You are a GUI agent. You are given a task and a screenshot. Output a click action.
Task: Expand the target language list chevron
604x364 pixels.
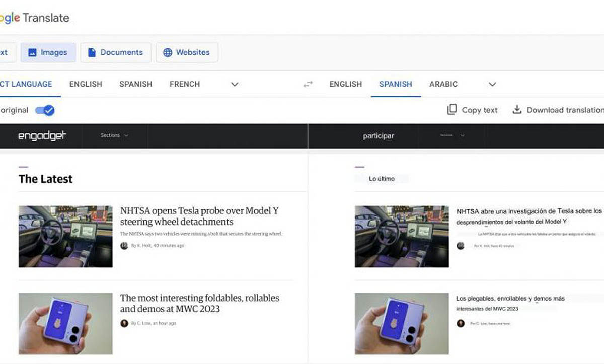click(x=492, y=84)
